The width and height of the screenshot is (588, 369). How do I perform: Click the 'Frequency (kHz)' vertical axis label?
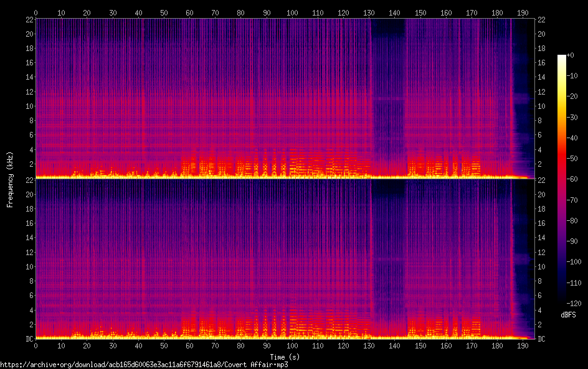(x=9, y=179)
